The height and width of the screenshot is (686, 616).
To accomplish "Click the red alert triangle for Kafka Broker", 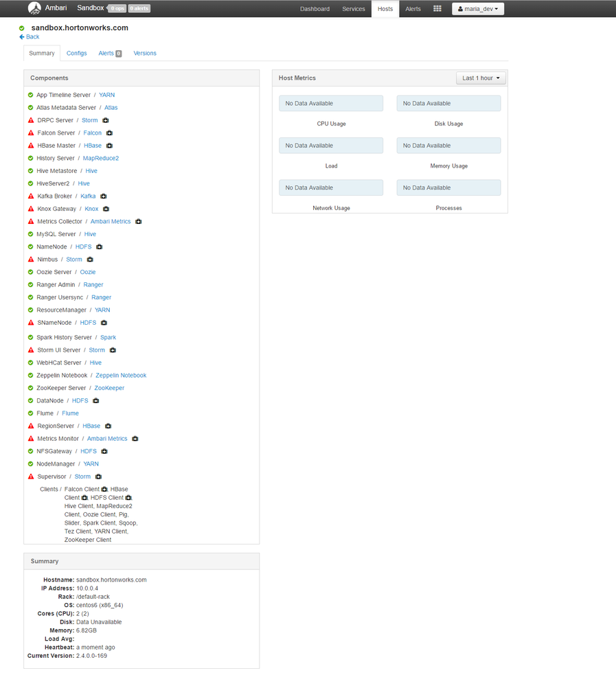I will [31, 196].
